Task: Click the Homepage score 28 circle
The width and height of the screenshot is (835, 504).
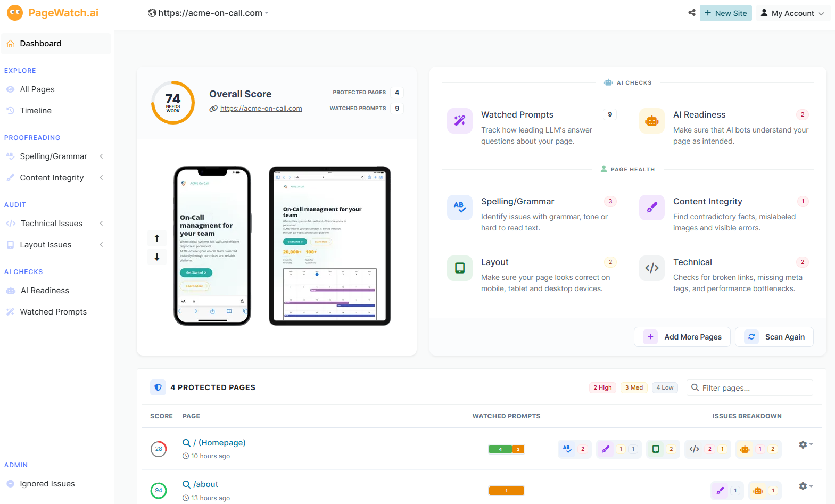Action: tap(159, 449)
